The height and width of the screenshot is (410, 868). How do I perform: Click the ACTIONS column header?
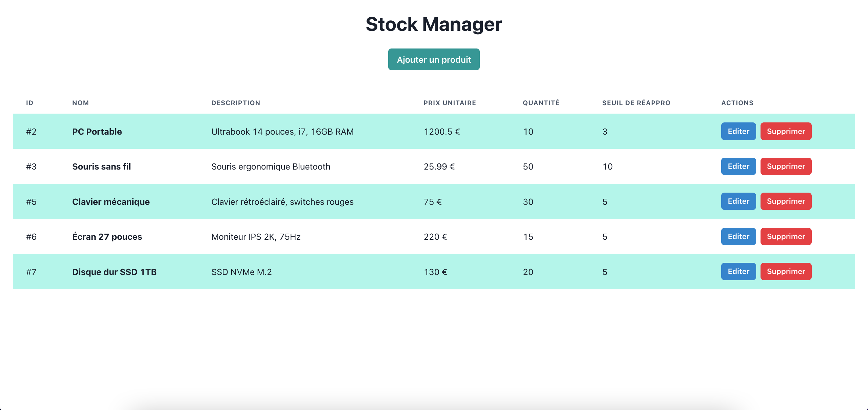(737, 103)
